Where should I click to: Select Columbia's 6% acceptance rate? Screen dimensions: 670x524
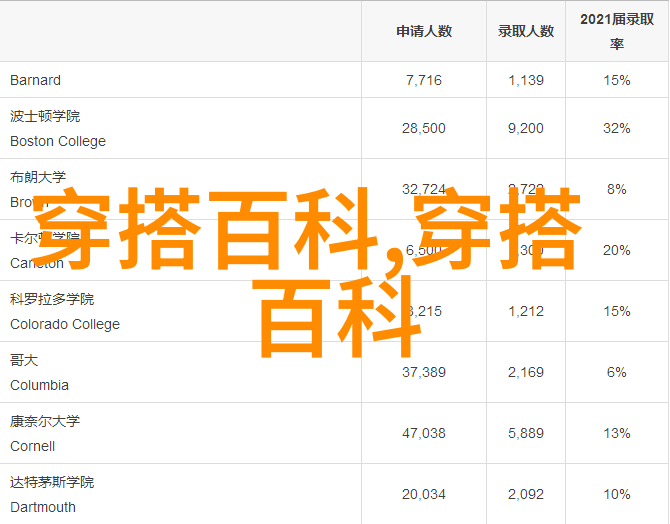pyautogui.click(x=616, y=372)
